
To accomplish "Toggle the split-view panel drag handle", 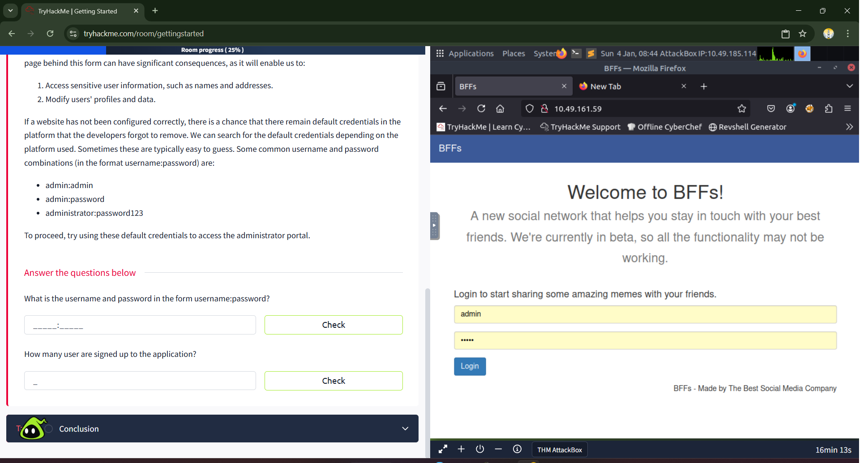I will [434, 226].
